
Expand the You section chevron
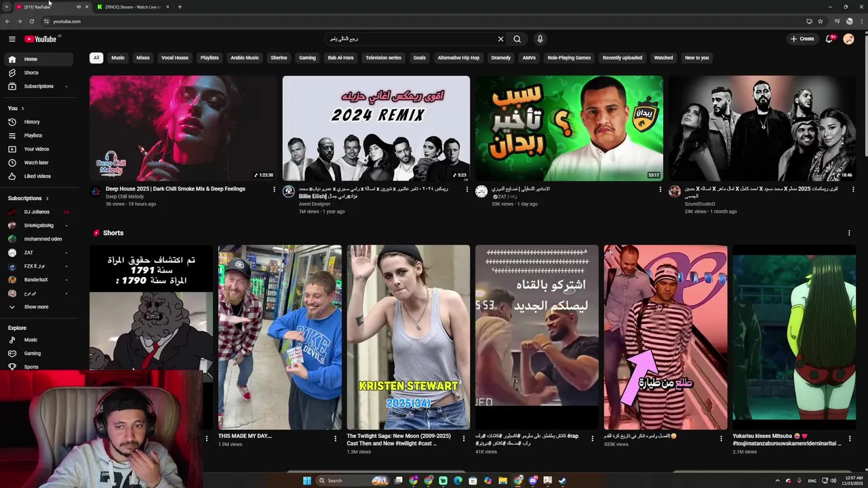click(x=22, y=108)
